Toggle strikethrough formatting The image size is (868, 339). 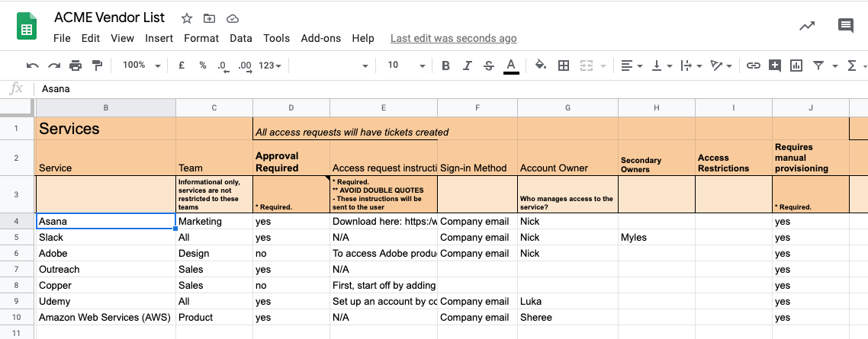pos(488,66)
